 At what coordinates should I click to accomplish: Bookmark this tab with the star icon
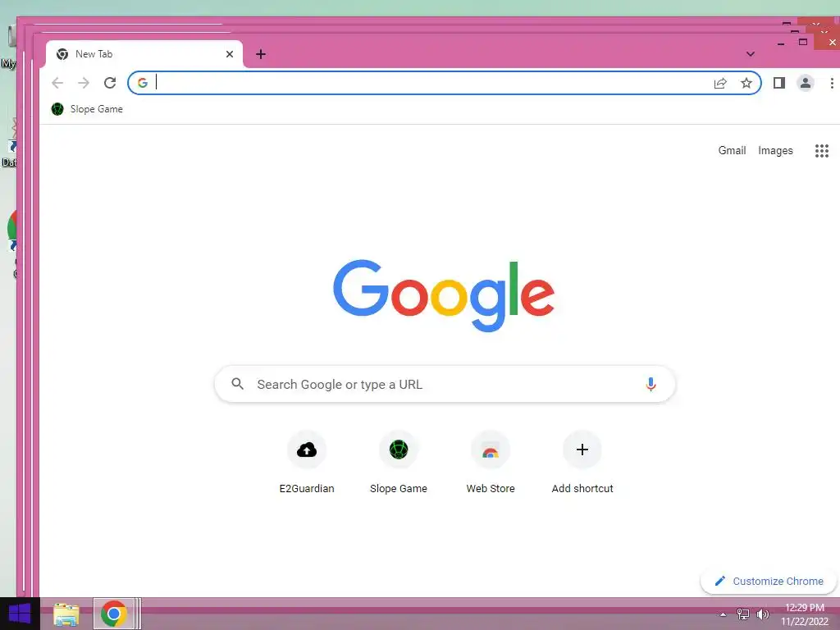pyautogui.click(x=746, y=83)
